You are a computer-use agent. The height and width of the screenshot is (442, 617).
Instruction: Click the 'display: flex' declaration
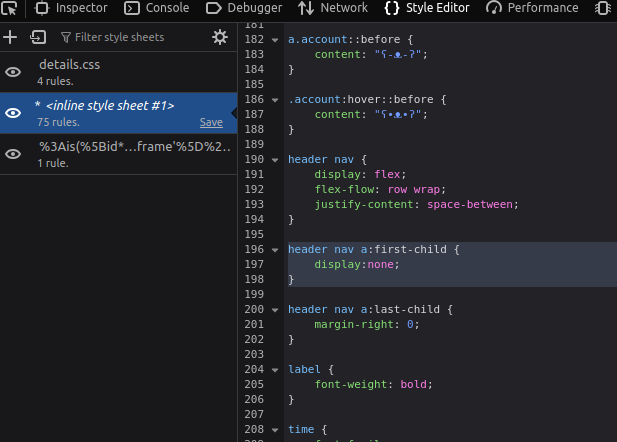click(360, 174)
